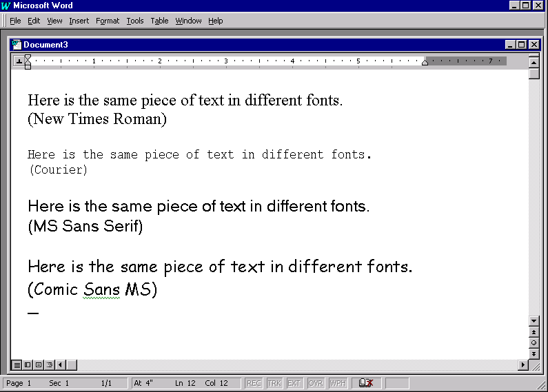Open the Help menu
The height and width of the screenshot is (392, 548).
(215, 21)
